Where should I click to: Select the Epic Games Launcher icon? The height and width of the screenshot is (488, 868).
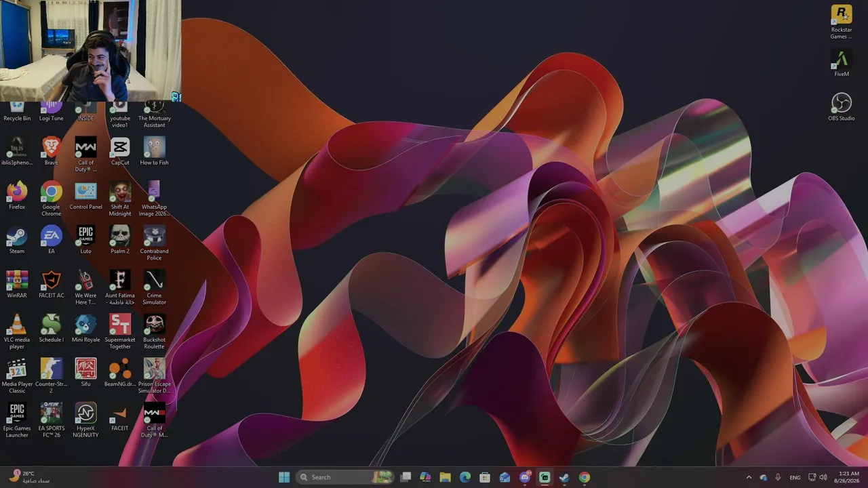(x=17, y=420)
